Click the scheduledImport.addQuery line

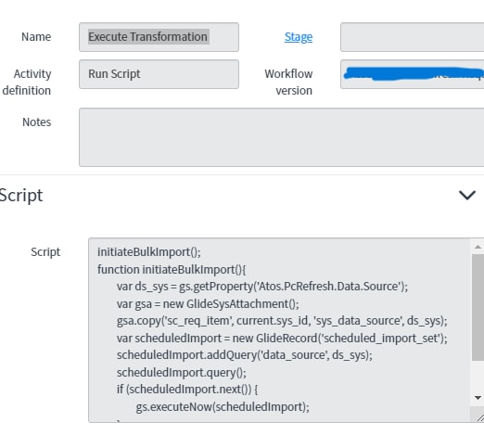pos(245,355)
